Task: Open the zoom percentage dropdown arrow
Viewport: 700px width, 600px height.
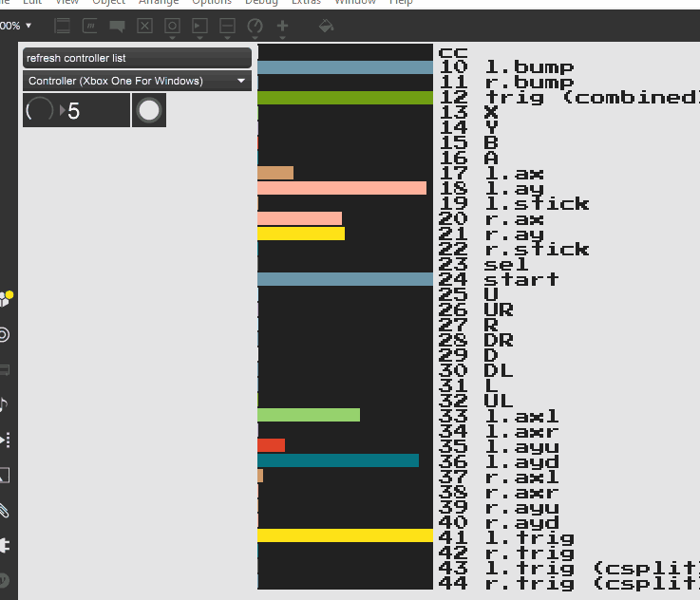Action: click(x=28, y=26)
